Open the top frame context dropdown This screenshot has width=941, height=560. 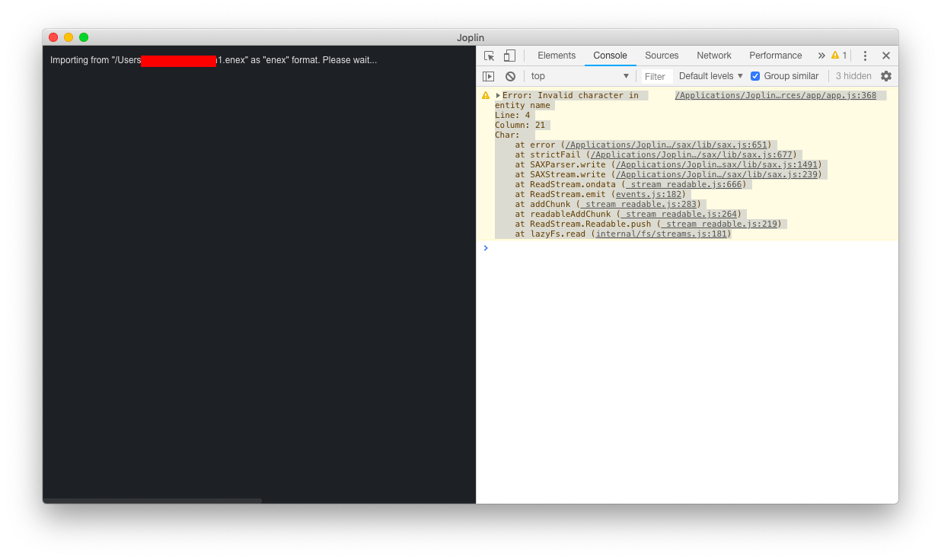point(579,75)
